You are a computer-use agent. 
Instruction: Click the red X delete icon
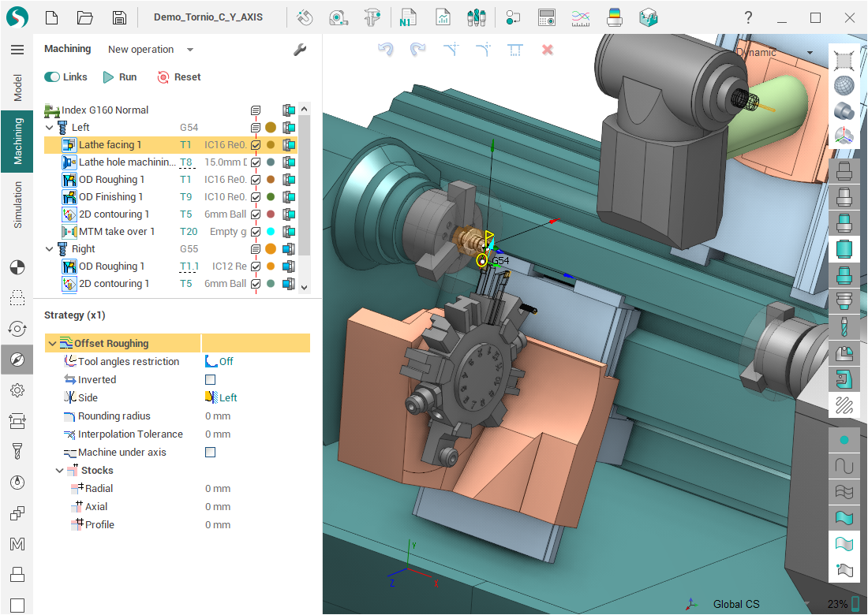[x=547, y=50]
